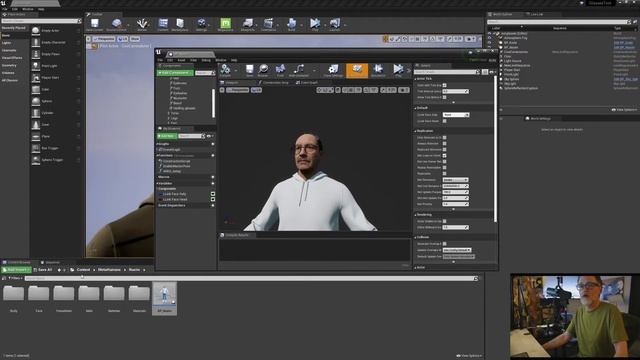The width and height of the screenshot is (640, 360).
Task: Collapse Collision section in Details
Action: coord(416,237)
